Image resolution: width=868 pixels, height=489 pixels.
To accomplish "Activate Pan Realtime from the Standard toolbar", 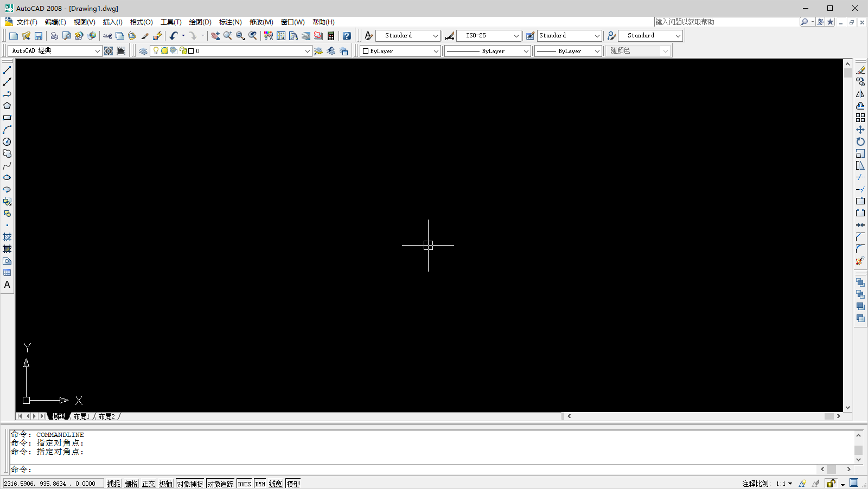I will tap(214, 36).
